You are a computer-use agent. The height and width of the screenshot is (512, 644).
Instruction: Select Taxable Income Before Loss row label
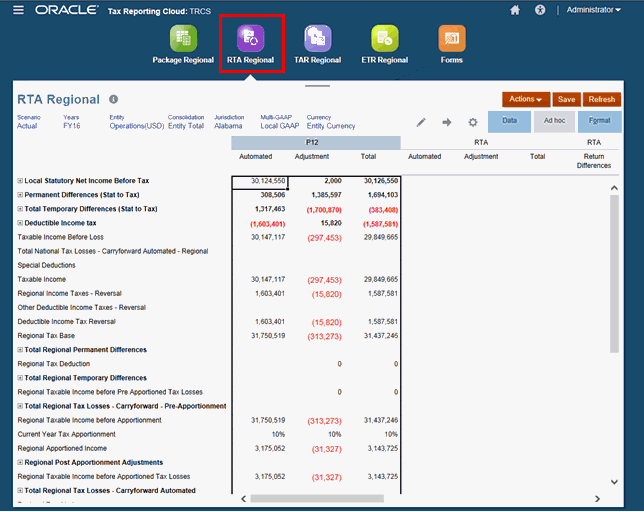point(60,237)
